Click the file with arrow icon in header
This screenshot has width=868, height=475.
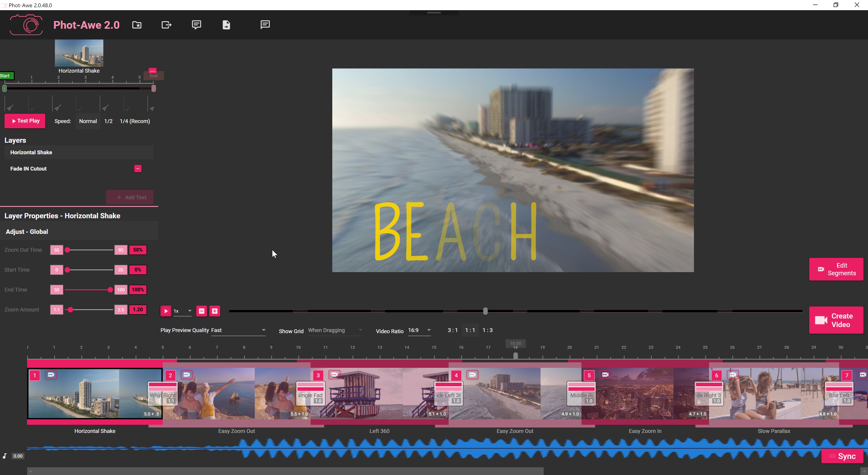tap(226, 25)
